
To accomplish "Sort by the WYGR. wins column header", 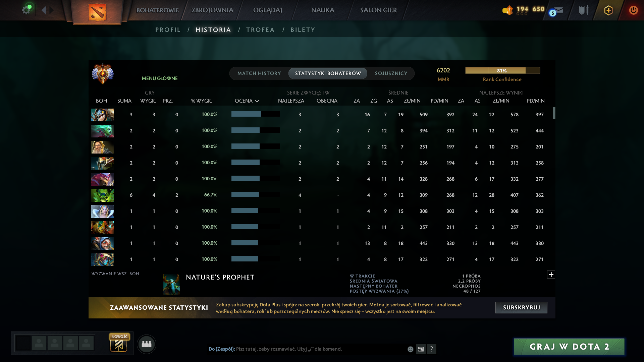I will [x=148, y=101].
